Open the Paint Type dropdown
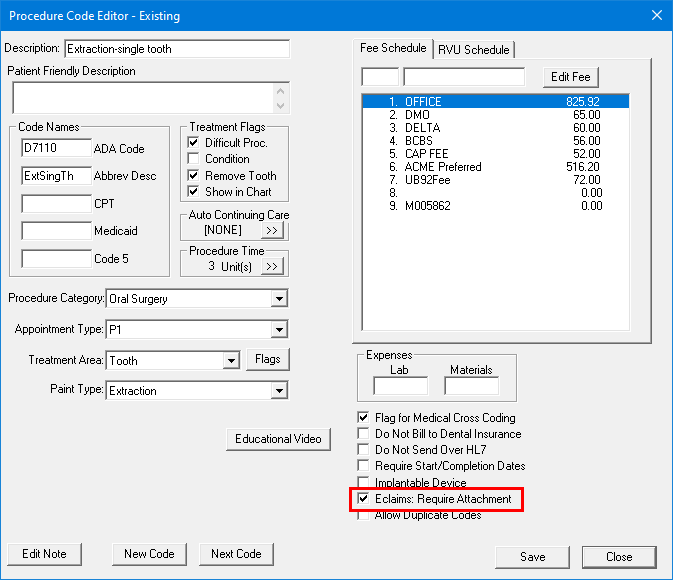 click(278, 391)
